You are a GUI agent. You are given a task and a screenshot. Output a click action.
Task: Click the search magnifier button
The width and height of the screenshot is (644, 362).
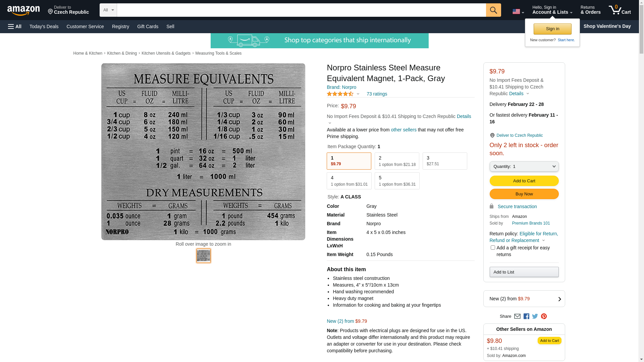(493, 10)
